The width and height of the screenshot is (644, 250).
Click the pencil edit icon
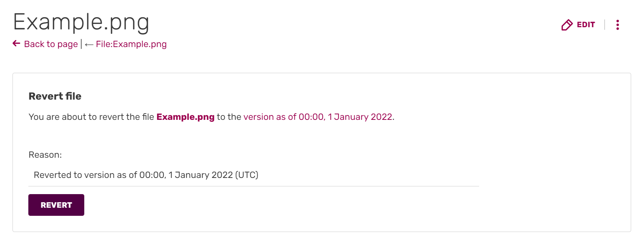tap(567, 25)
